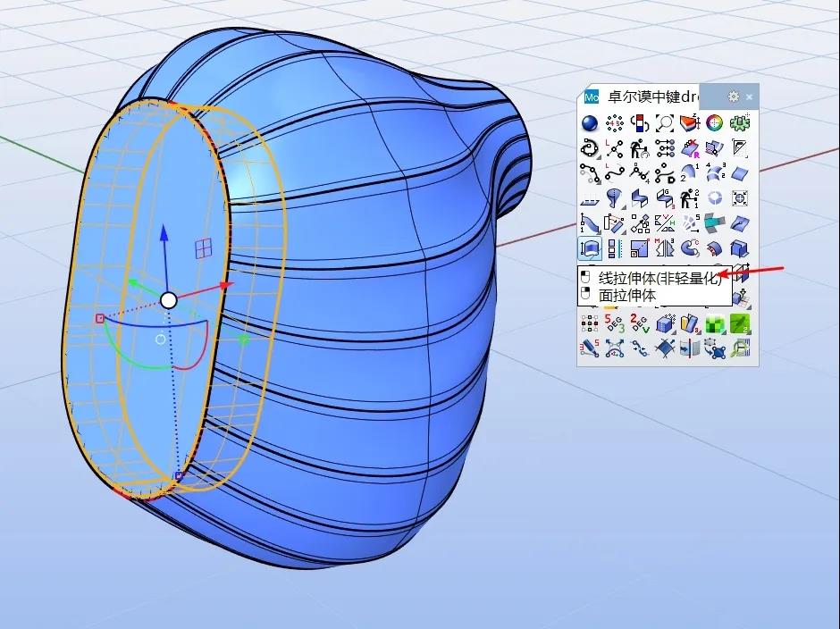Click the 5 DEG 3 icon

(615, 324)
